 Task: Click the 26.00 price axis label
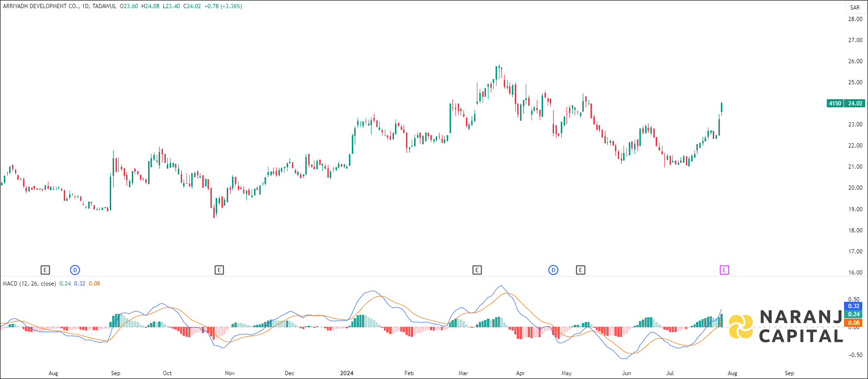tap(855, 61)
